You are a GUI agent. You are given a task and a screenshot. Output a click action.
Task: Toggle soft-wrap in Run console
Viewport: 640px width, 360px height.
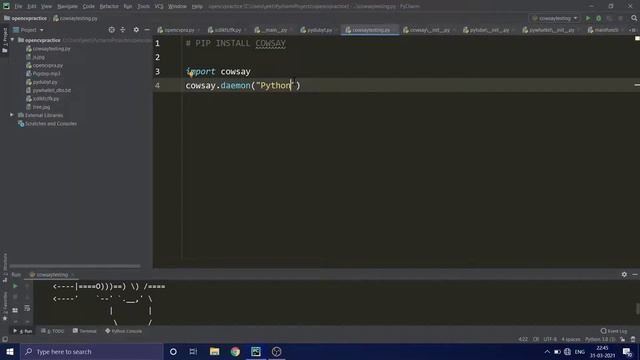[x=27, y=309]
